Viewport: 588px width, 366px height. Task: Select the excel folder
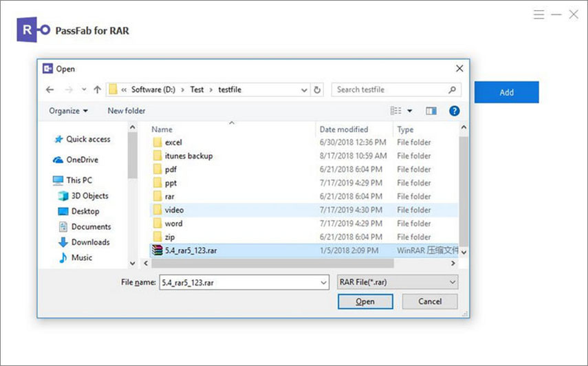pyautogui.click(x=304, y=142)
